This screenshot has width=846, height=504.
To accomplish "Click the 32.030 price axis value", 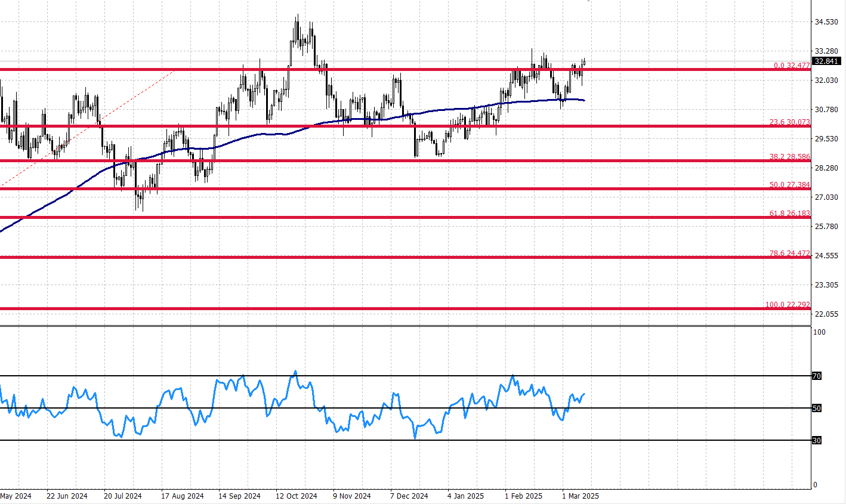I will 826,81.
